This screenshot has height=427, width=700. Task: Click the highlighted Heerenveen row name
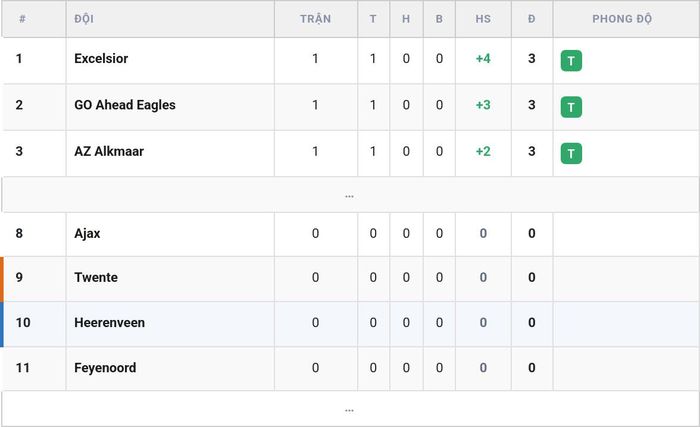(x=109, y=322)
